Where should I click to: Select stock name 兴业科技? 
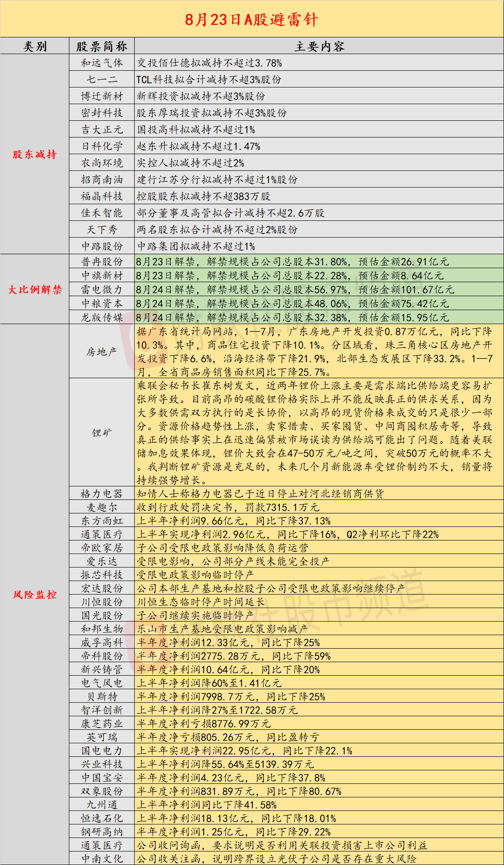point(102,764)
